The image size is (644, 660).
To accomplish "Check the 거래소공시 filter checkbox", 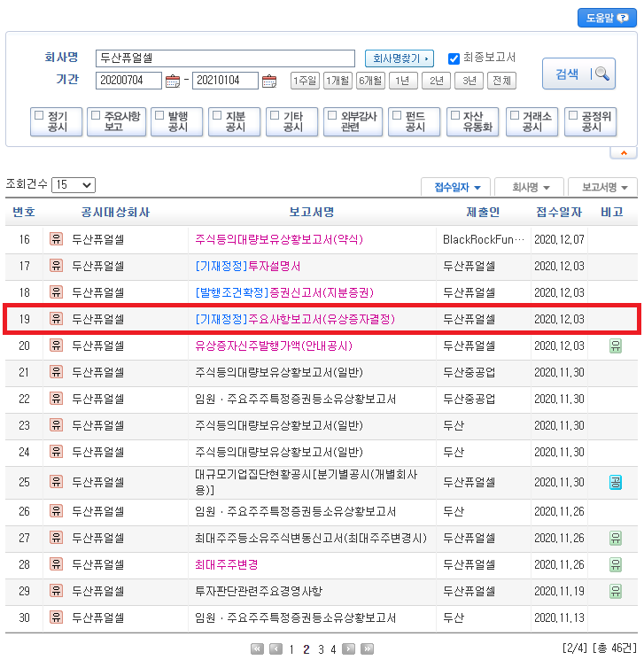I will (515, 115).
